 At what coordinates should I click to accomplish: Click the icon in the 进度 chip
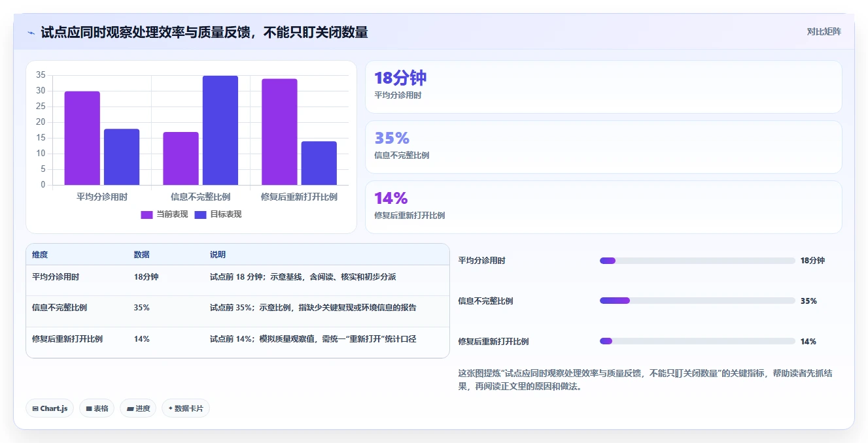pyautogui.click(x=130, y=409)
